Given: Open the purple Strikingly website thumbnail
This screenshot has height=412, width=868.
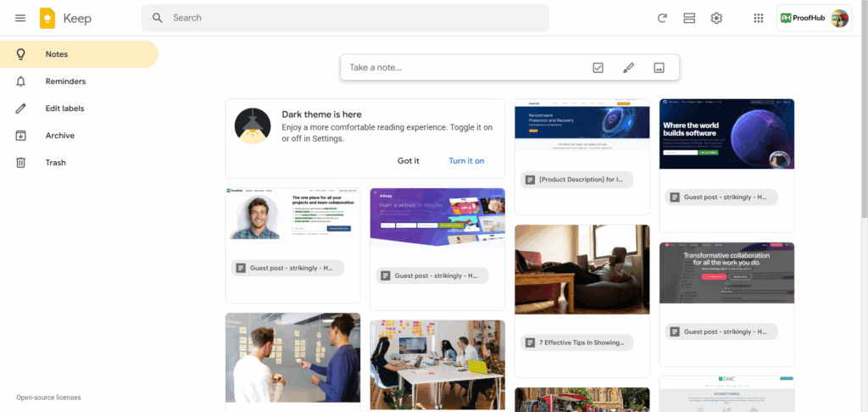Looking at the screenshot, I should tap(437, 217).
